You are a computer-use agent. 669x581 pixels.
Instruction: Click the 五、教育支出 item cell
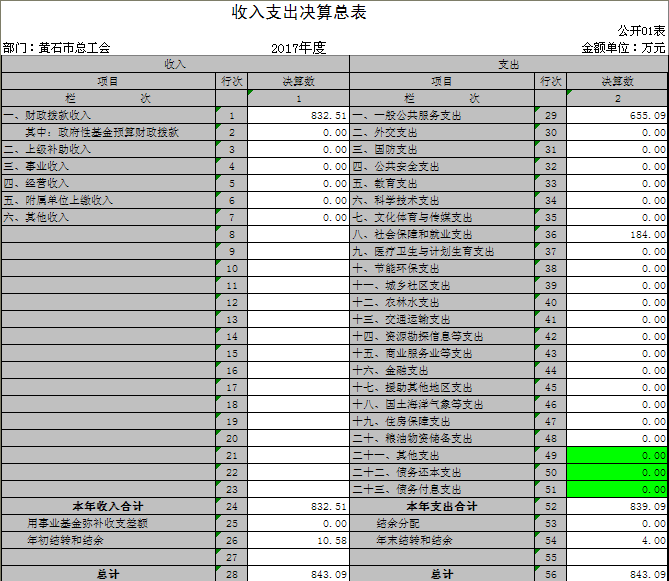click(x=441, y=184)
